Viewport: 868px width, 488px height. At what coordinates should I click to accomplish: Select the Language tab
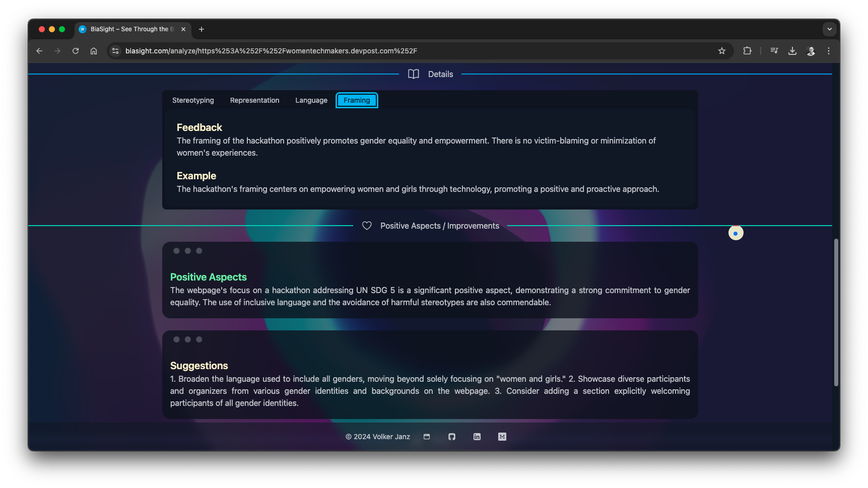click(x=311, y=100)
